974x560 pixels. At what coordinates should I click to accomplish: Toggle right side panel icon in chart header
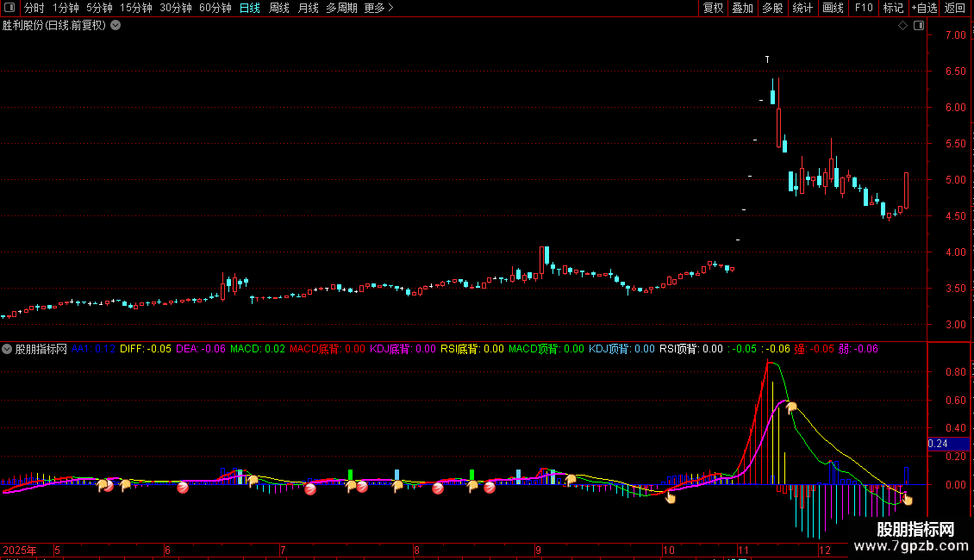[x=919, y=26]
